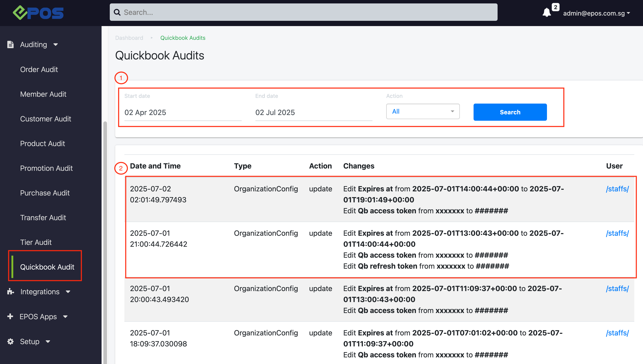Click the notification count badge
The height and width of the screenshot is (364, 643).
[x=555, y=7]
